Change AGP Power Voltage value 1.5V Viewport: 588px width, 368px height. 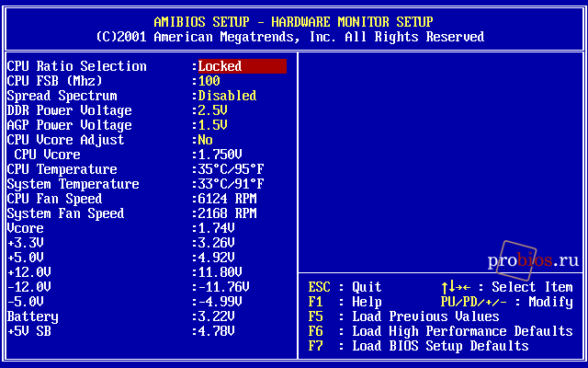212,125
